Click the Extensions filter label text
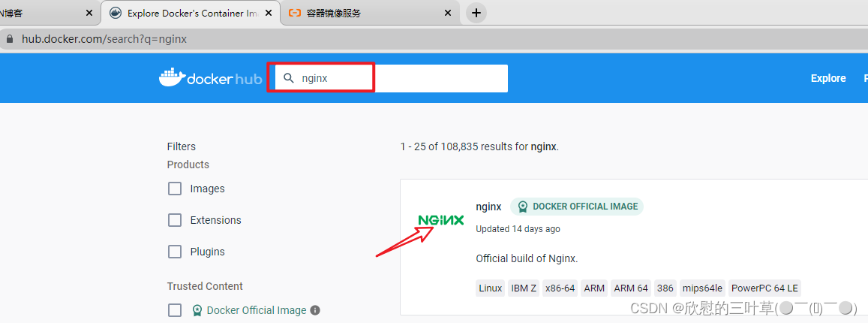868x323 pixels. pyautogui.click(x=216, y=220)
